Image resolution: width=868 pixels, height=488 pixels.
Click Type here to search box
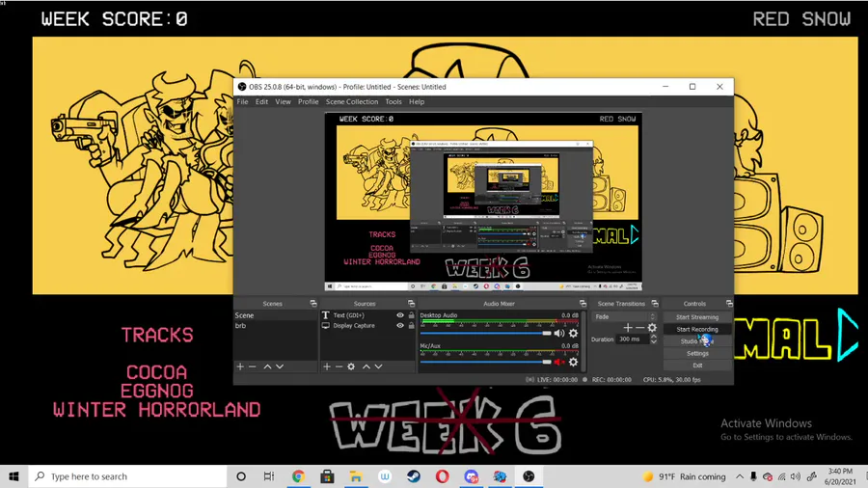(x=127, y=476)
